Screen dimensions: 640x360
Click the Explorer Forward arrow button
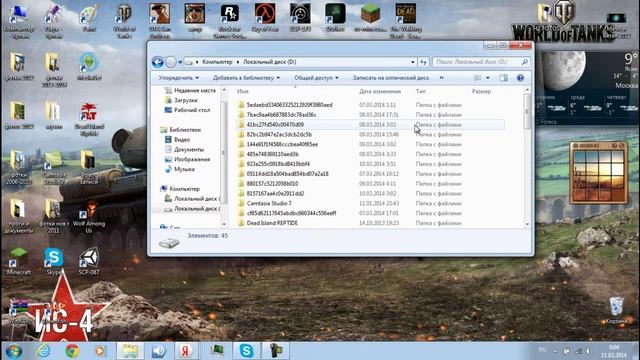click(x=171, y=62)
